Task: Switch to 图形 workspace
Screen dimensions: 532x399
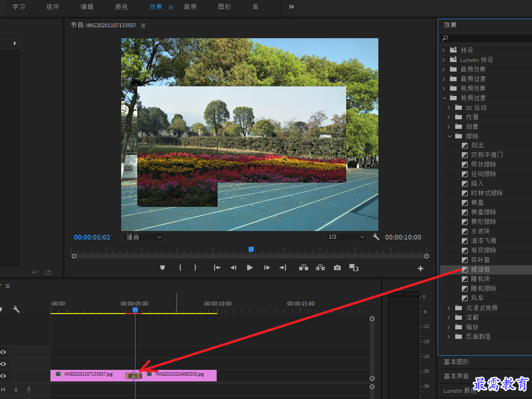Action: click(224, 7)
